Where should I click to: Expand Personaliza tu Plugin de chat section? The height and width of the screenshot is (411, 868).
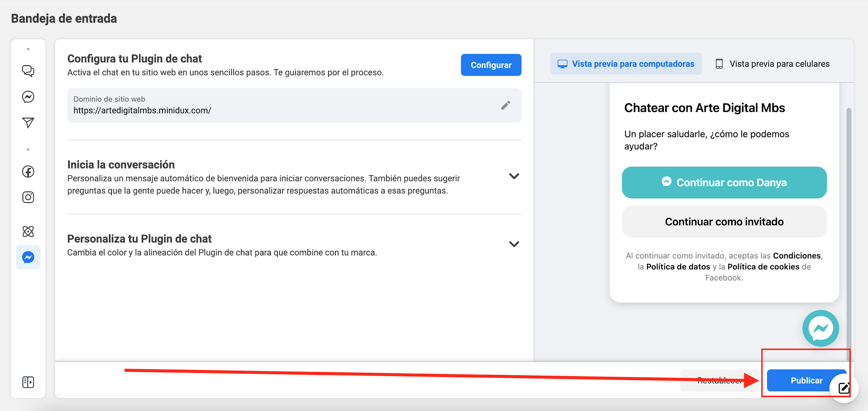[x=514, y=244]
